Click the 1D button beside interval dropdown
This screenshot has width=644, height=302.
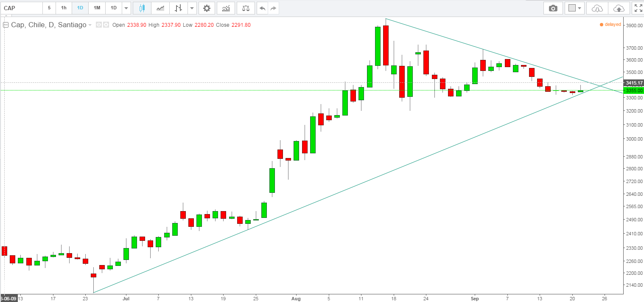pyautogui.click(x=113, y=8)
